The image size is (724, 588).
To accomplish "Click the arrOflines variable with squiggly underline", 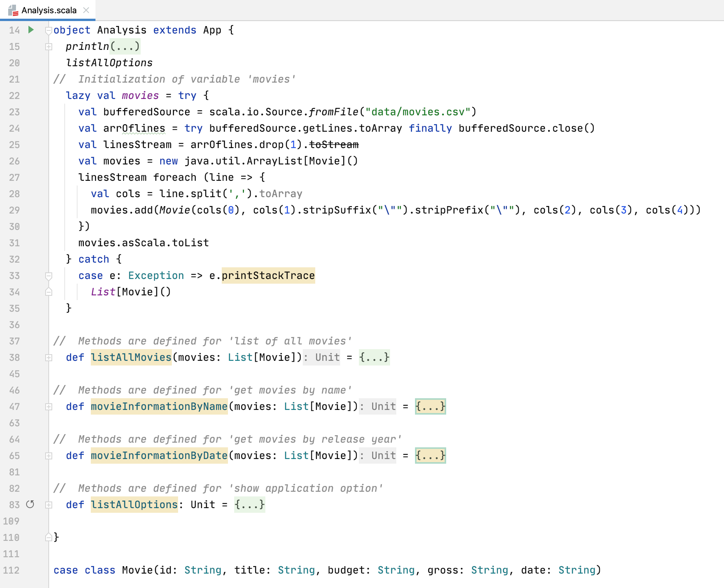I will (x=134, y=128).
